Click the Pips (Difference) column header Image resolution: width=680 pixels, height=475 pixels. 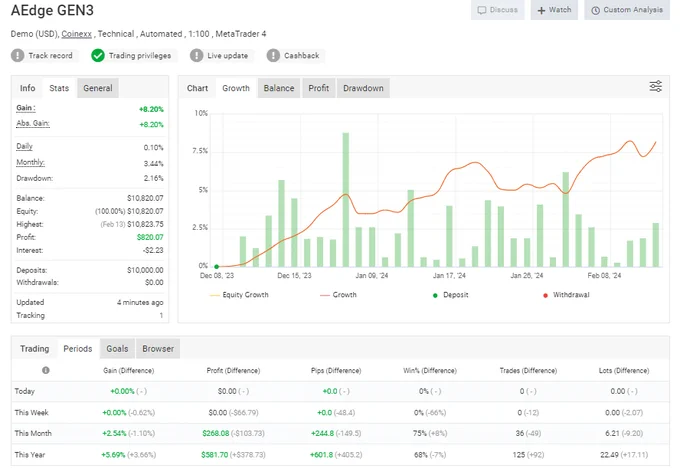tap(336, 370)
